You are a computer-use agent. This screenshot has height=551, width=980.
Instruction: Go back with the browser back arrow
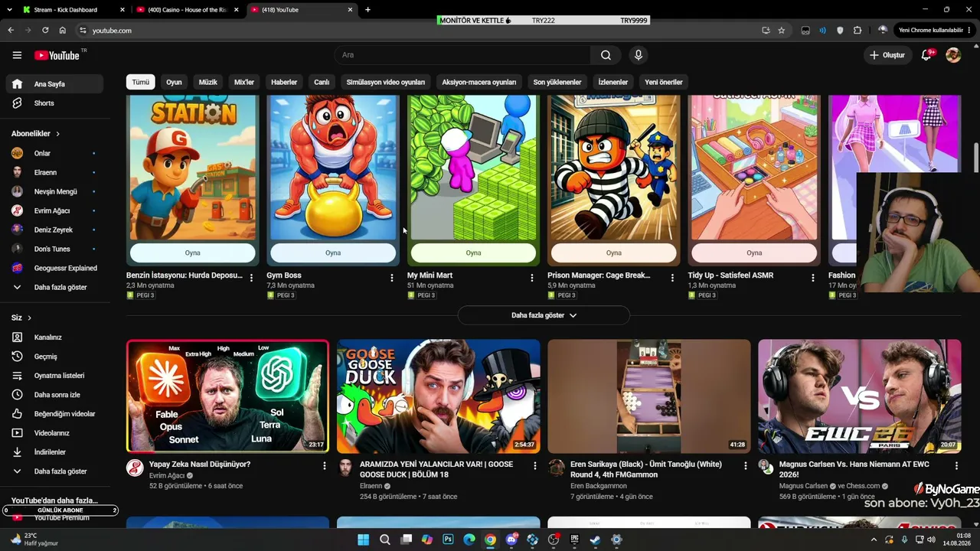11,31
